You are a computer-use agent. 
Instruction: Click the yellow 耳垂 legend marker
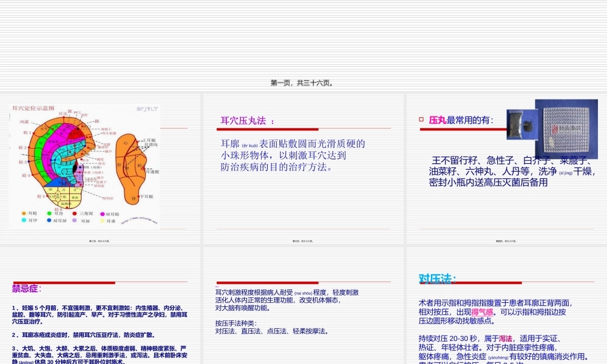(103, 220)
